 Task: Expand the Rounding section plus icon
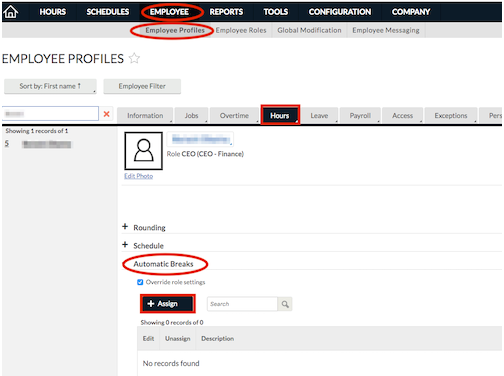(125, 227)
